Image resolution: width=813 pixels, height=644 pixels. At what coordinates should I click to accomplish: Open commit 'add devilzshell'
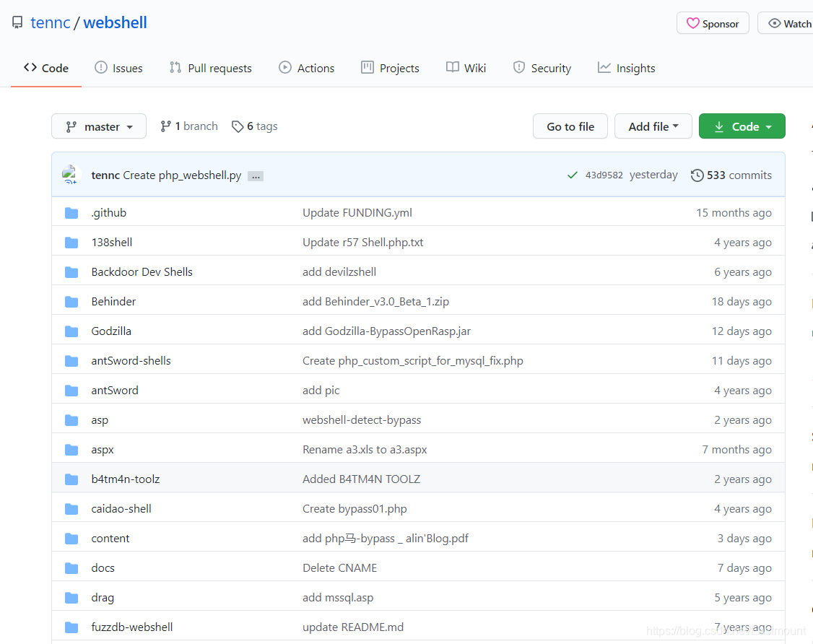click(339, 271)
